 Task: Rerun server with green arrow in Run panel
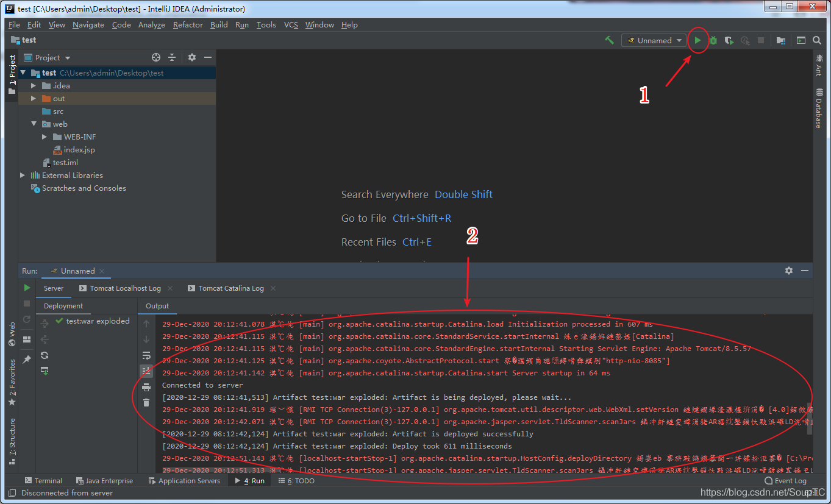coord(27,288)
